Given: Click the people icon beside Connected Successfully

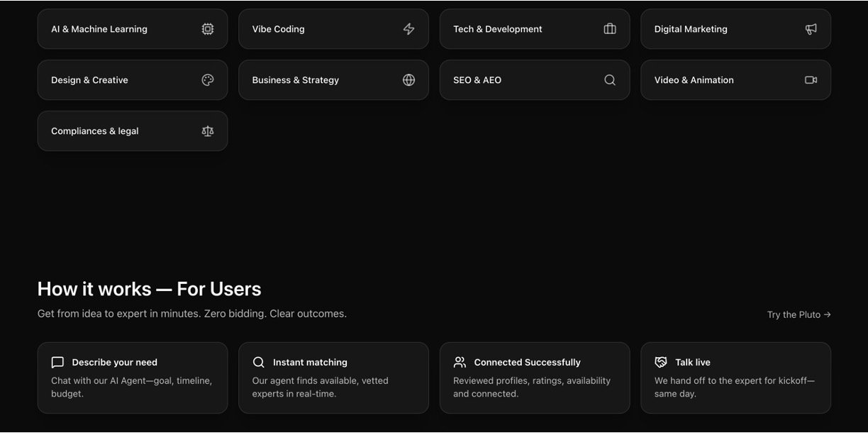Looking at the screenshot, I should pos(460,363).
